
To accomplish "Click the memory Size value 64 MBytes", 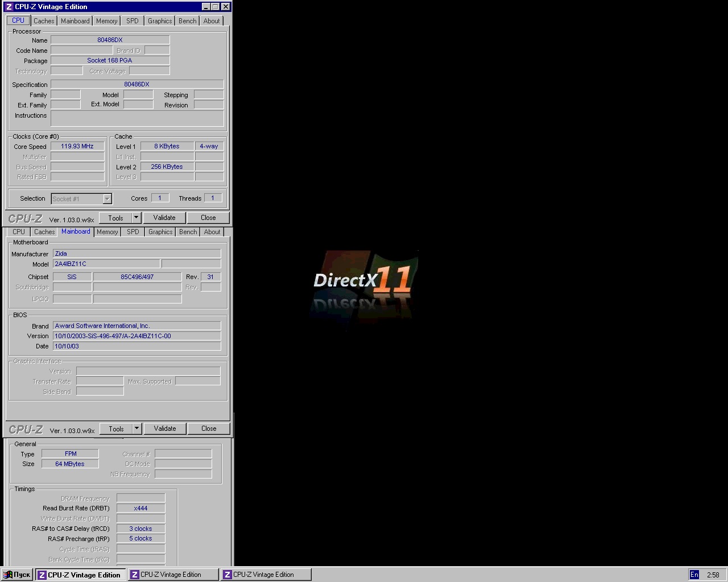I will [70, 464].
